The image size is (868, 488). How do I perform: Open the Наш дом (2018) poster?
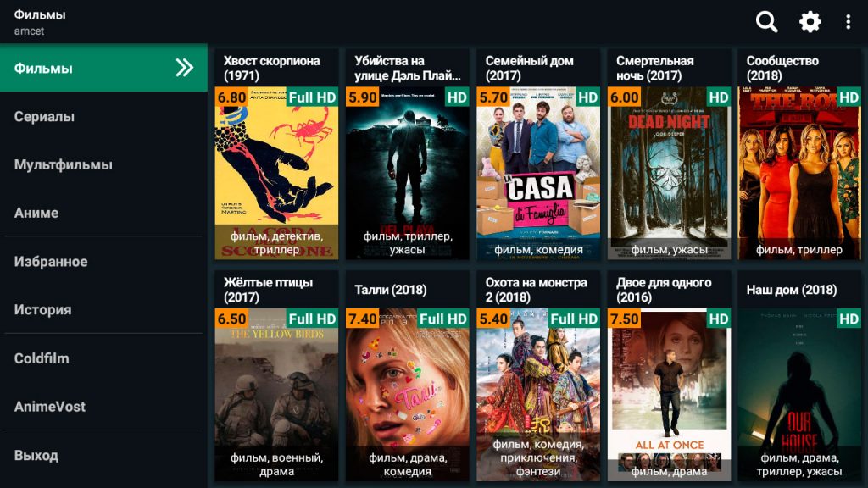click(x=799, y=395)
